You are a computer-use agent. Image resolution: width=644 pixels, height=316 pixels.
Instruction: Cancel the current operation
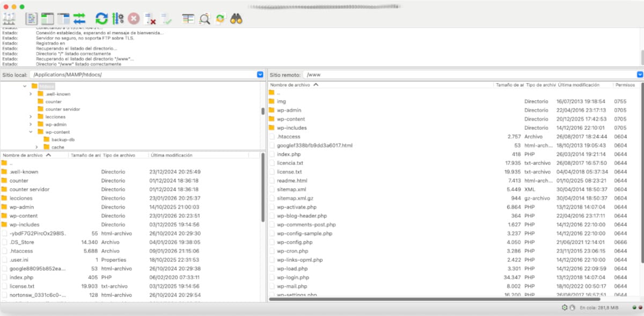134,19
